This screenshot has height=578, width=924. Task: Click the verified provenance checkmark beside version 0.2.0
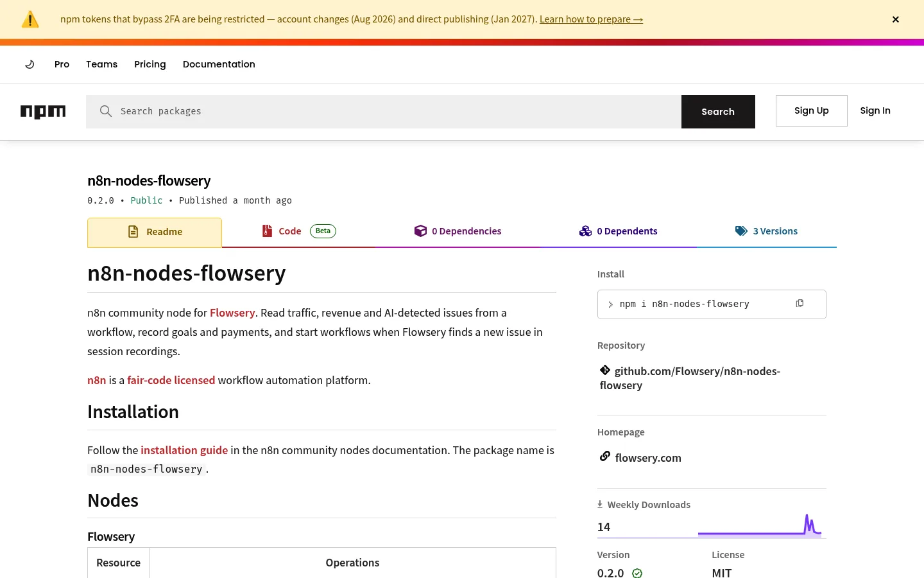click(637, 573)
